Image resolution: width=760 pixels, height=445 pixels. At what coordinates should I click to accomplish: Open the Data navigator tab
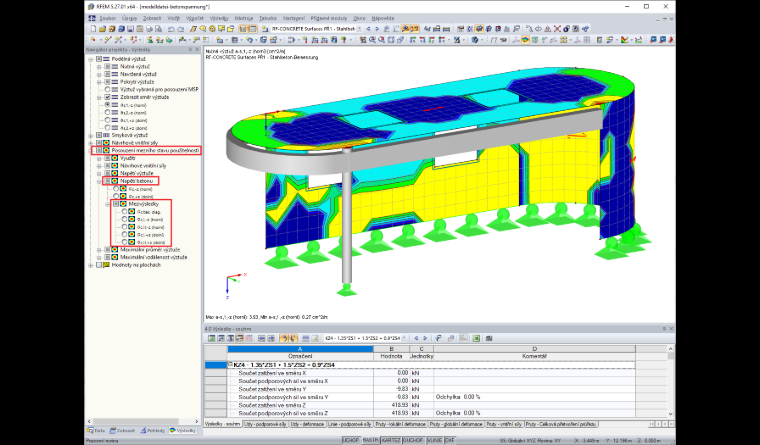tap(96, 430)
